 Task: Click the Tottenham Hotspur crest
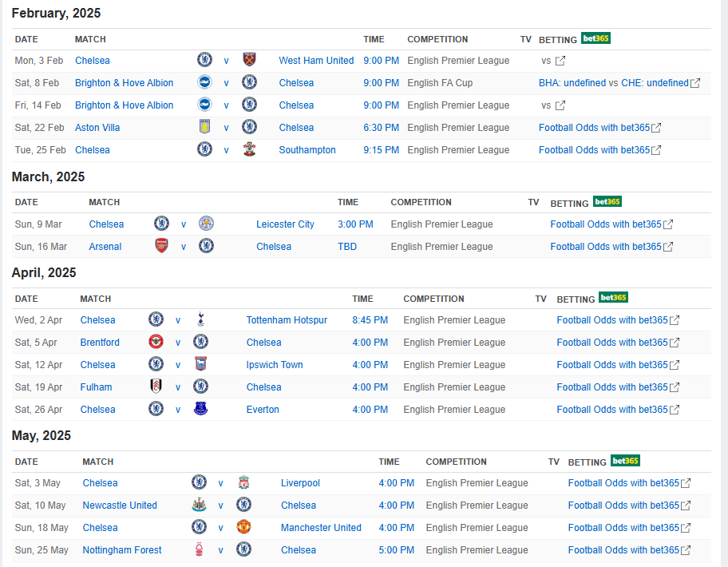coord(200,319)
